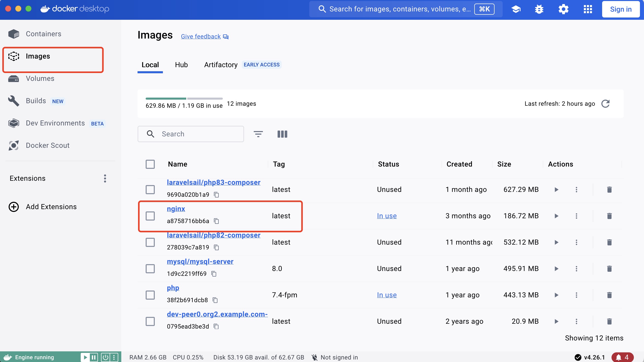Image resolution: width=644 pixels, height=362 pixels.
Task: Delete the mysql/mysql-server image
Action: click(x=609, y=269)
